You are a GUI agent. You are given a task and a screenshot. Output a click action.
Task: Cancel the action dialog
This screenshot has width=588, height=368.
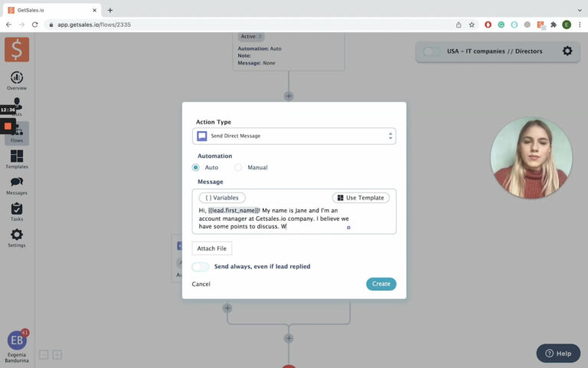[x=201, y=284]
